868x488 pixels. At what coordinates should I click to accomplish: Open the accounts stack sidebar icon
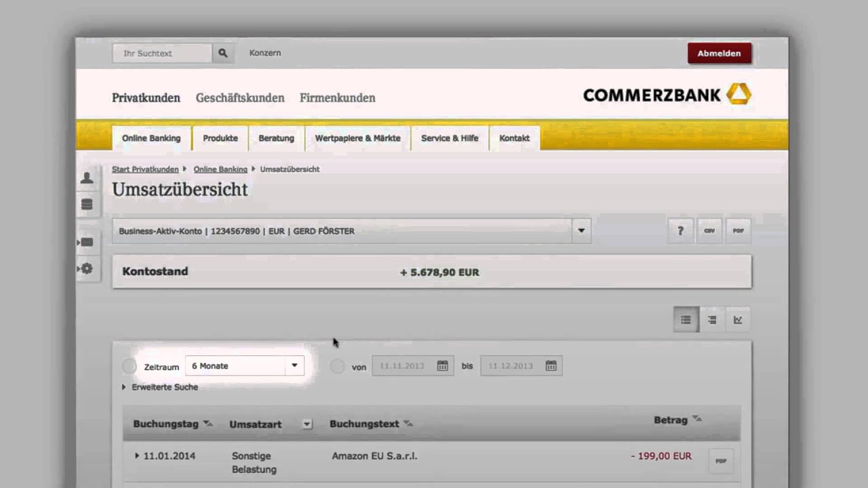point(87,205)
